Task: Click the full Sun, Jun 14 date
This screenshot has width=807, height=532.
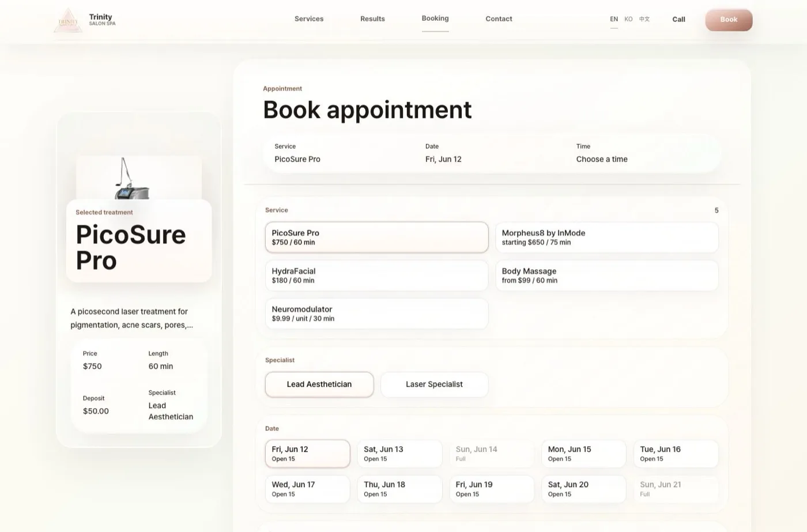Action: [x=492, y=454]
